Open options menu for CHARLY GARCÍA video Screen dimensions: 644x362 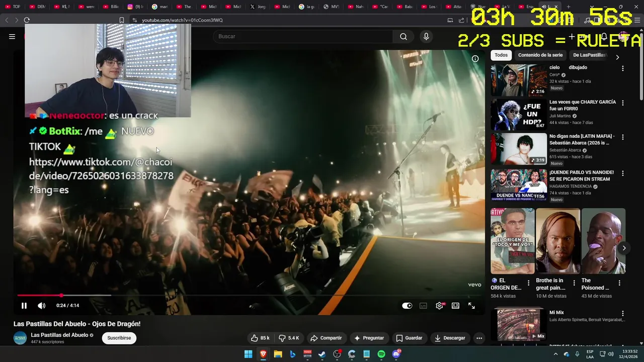point(623,103)
